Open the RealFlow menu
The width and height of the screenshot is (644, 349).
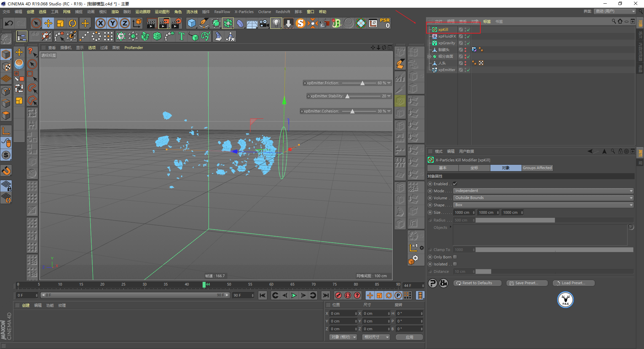pos(222,12)
